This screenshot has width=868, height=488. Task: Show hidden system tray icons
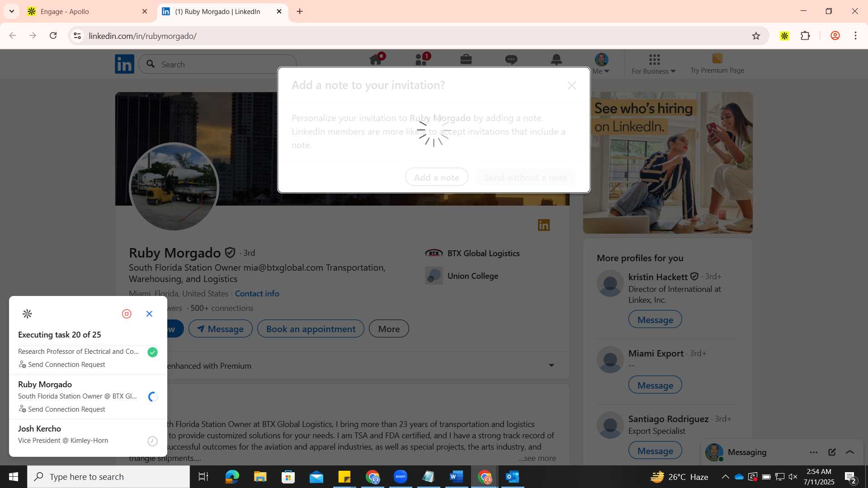coord(725,477)
